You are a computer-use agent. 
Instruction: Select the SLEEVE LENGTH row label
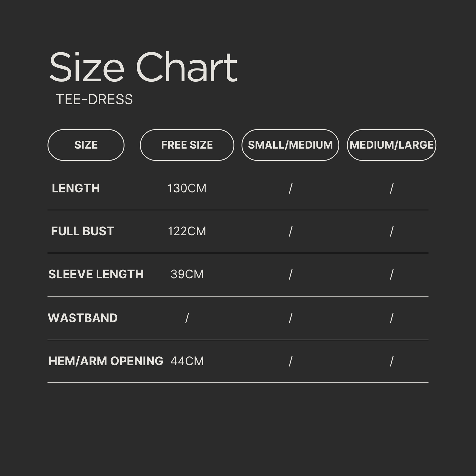[x=96, y=274]
